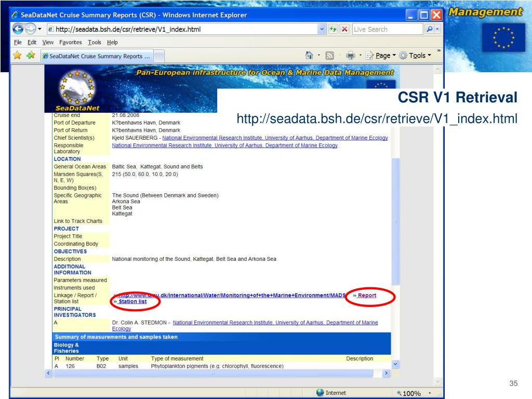Click the EU flag on the slide header

coord(503,37)
